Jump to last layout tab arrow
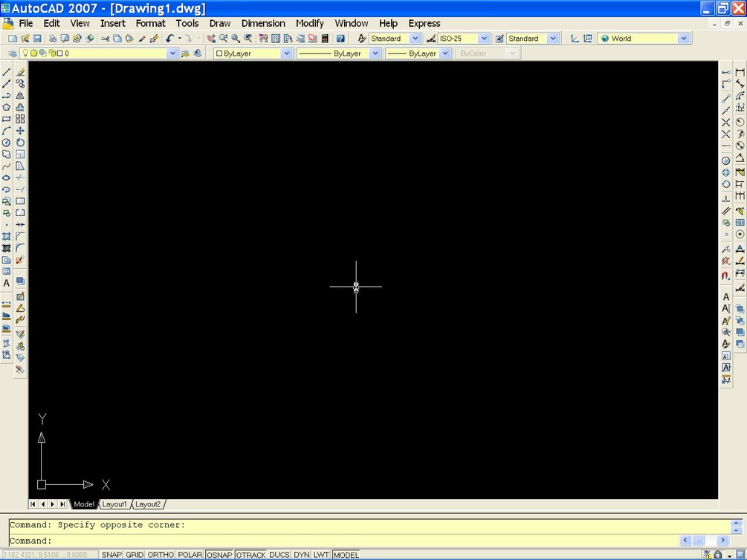Screen dimensions: 747x560 [x=63, y=504]
